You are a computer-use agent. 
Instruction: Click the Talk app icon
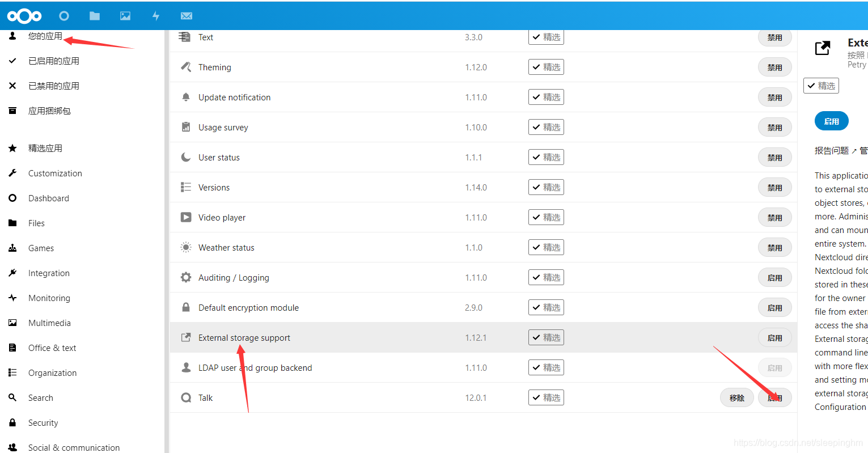point(186,397)
